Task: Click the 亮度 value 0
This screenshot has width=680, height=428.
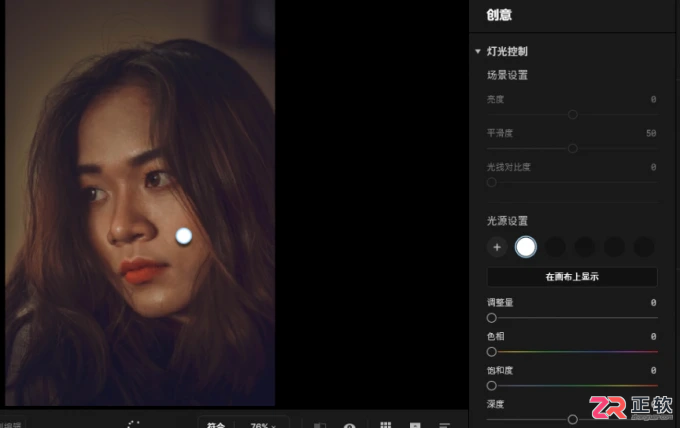Action: (653, 99)
